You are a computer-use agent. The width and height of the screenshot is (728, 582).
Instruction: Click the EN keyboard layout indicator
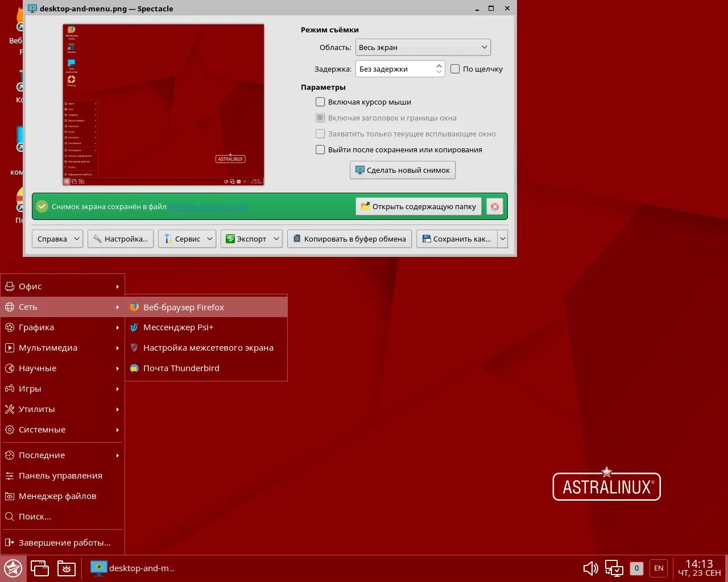click(659, 568)
